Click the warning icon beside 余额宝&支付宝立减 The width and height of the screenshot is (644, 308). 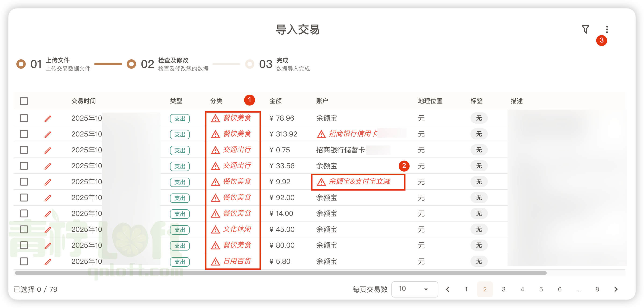321,182
